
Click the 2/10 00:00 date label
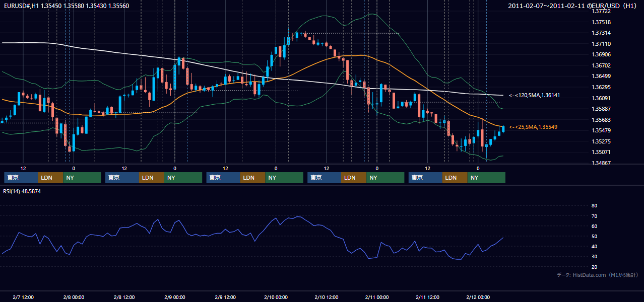pos(276,297)
